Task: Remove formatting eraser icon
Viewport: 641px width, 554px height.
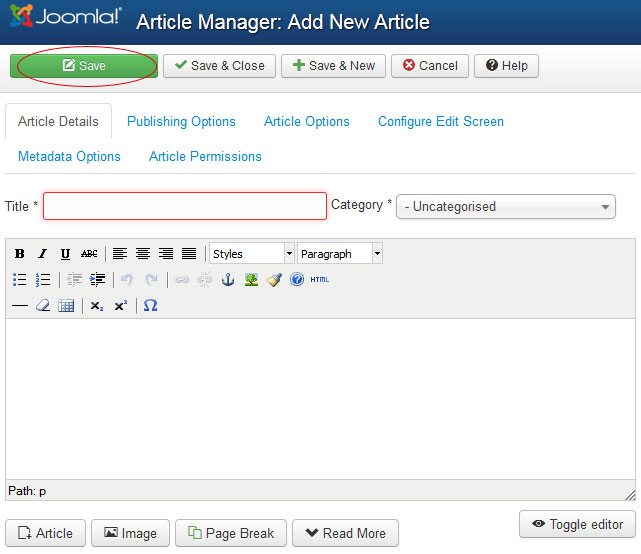Action: pos(43,305)
